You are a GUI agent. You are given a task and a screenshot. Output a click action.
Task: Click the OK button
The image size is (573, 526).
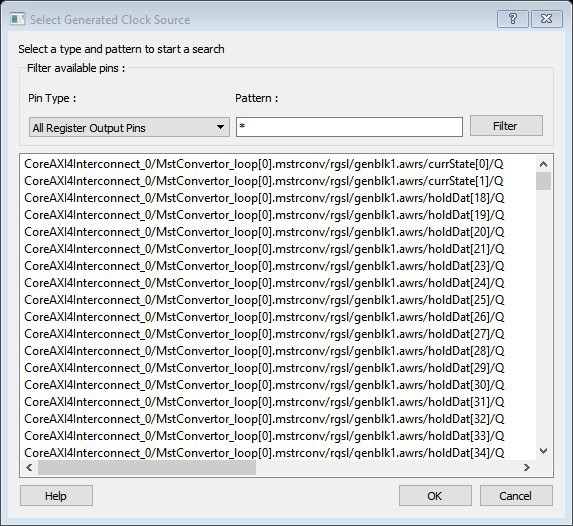click(x=435, y=496)
